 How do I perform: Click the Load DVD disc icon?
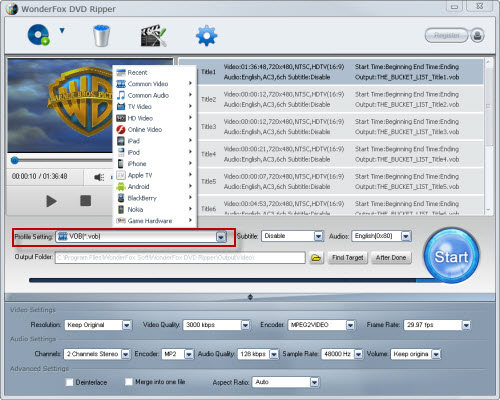coord(38,35)
